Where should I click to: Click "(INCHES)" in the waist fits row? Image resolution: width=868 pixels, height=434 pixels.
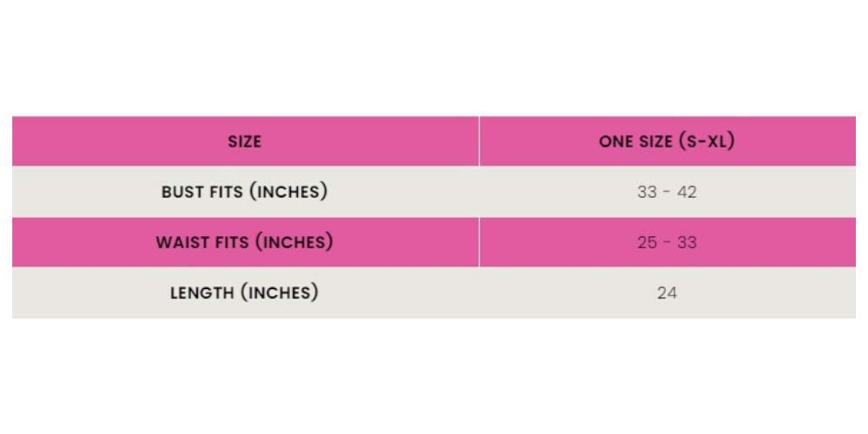(x=293, y=242)
